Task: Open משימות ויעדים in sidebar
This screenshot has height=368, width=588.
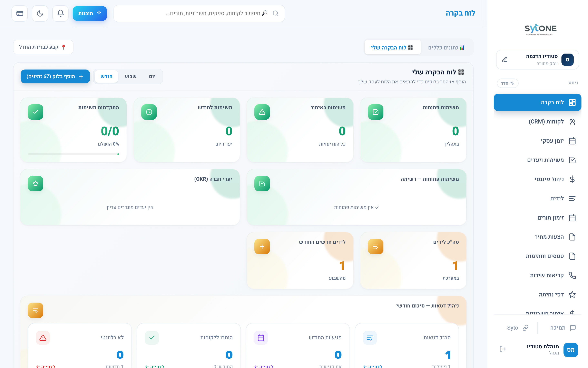Action: click(x=537, y=160)
